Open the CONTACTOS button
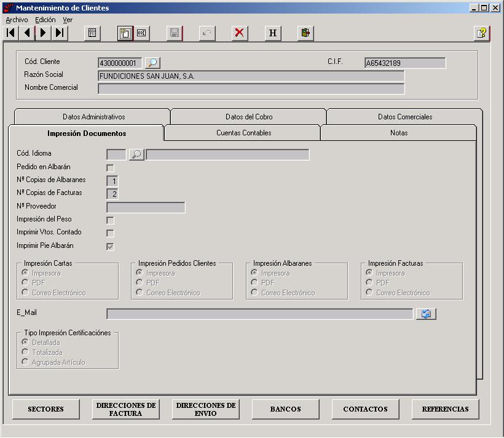504x438 pixels. click(x=366, y=409)
